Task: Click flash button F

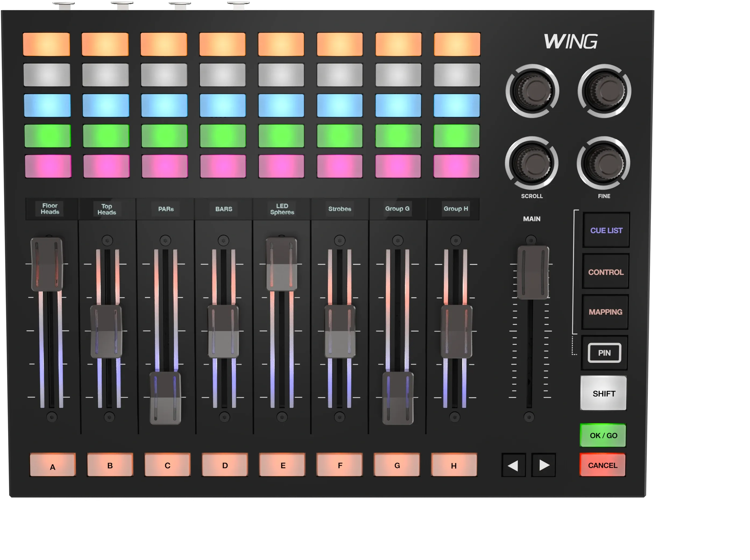Action: (x=339, y=465)
